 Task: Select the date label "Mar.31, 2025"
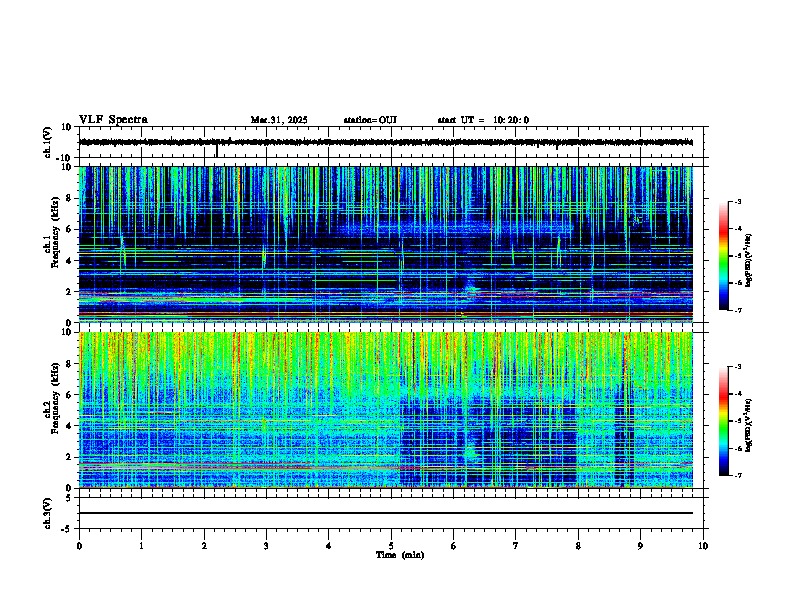pos(279,120)
